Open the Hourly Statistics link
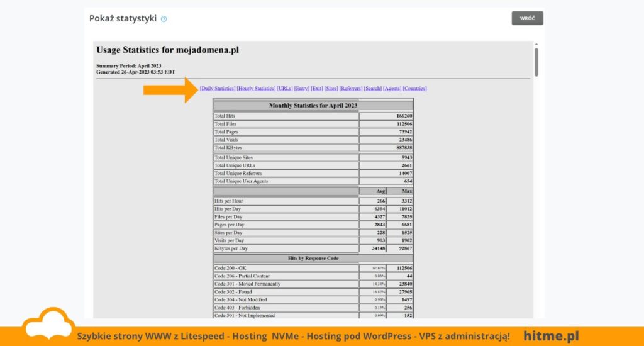 pos(256,88)
